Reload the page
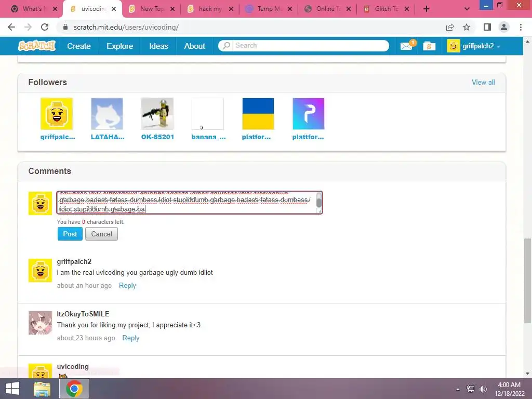 (45, 27)
